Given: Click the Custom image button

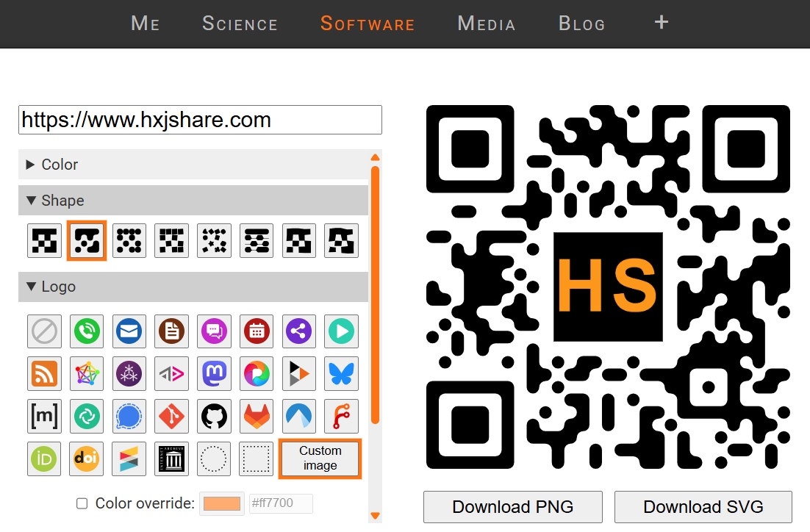Looking at the screenshot, I should click(320, 459).
